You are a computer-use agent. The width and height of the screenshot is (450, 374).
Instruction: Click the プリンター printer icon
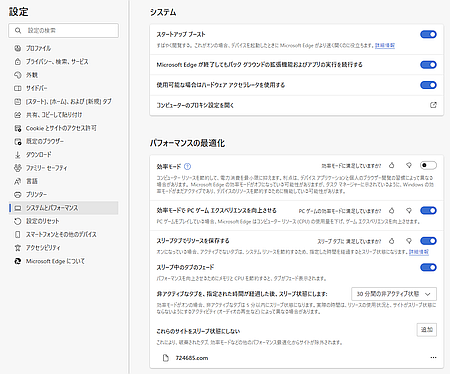[x=18, y=195]
